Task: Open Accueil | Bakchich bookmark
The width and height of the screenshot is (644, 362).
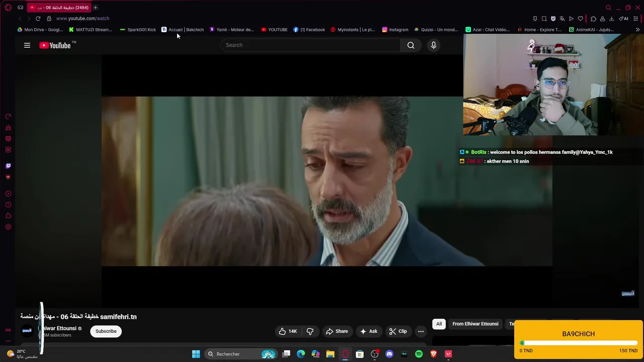Action: [182, 30]
